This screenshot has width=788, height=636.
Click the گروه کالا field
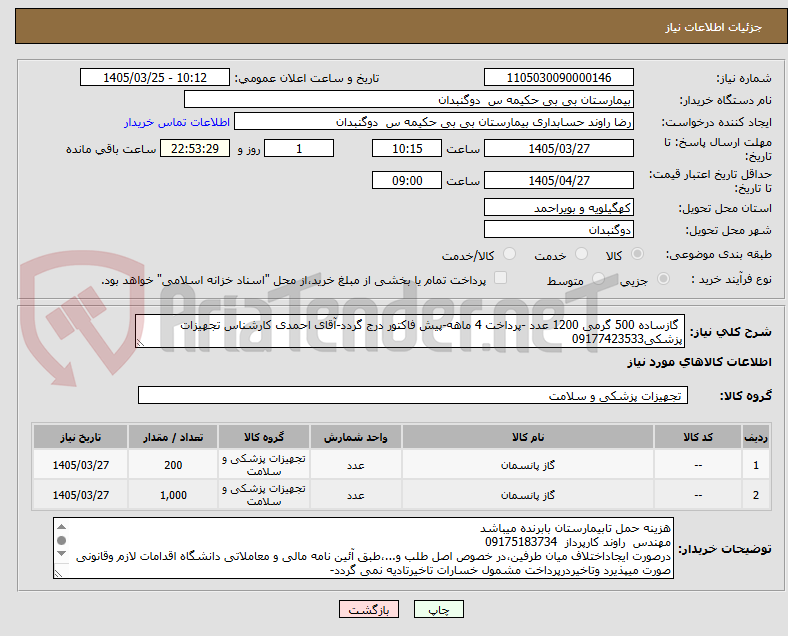413,395
